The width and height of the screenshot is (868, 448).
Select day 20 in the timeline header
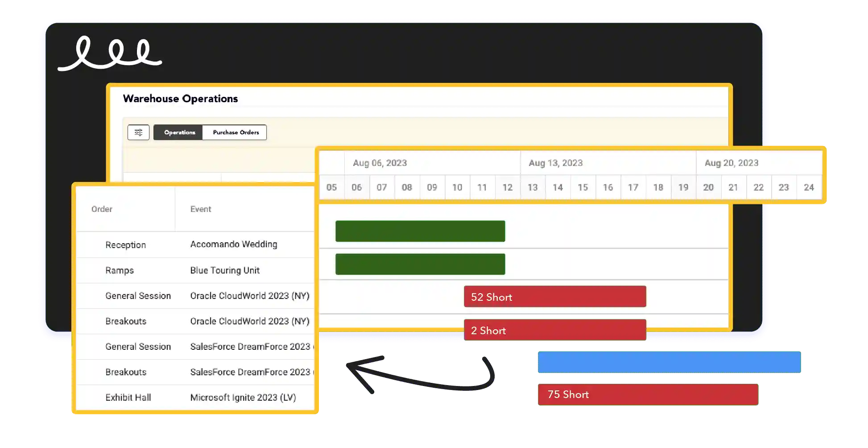point(708,187)
